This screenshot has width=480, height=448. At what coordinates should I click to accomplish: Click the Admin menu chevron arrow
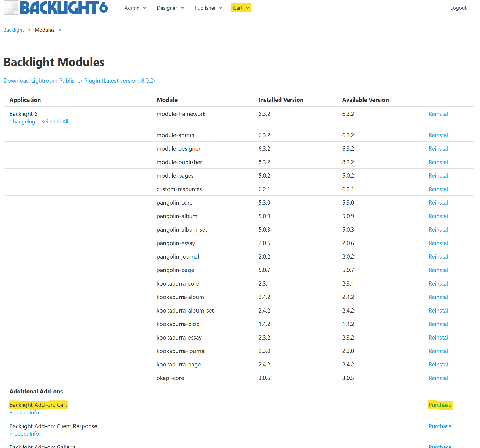point(144,8)
